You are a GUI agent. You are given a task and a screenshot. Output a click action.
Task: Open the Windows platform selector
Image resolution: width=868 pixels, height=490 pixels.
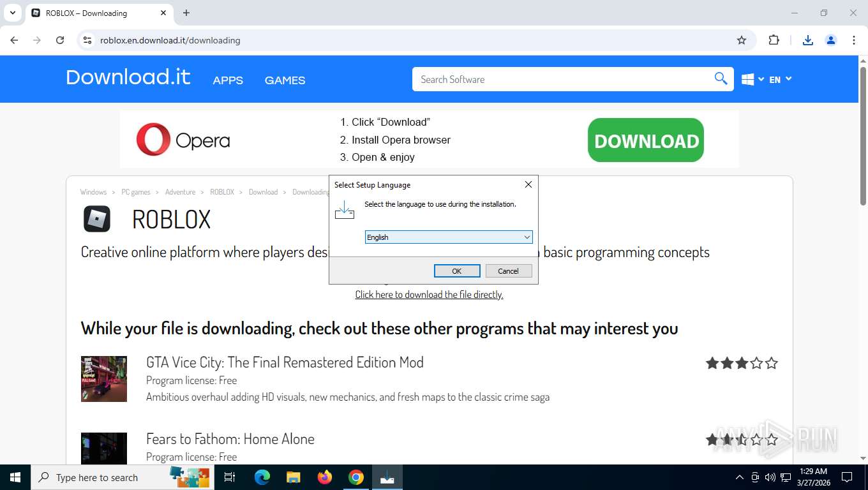pyautogui.click(x=752, y=80)
